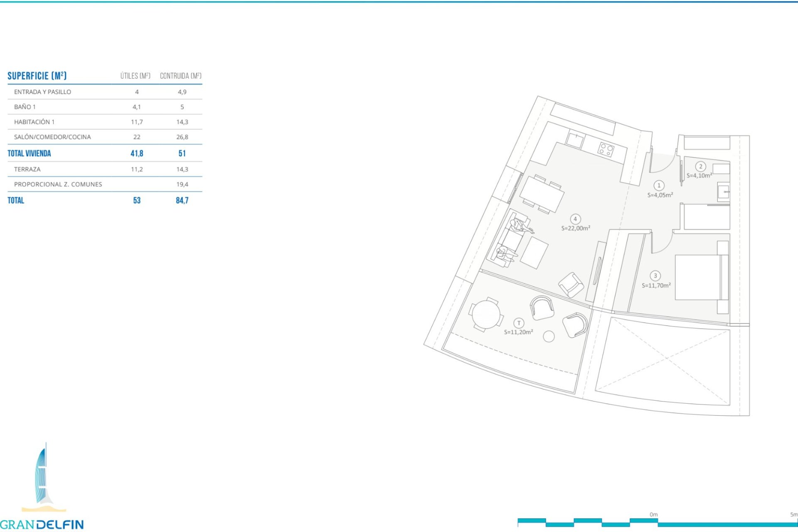Viewport: 798px width, 532px height.
Task: Click circled number 3 bedroom marker
Action: pyautogui.click(x=655, y=276)
